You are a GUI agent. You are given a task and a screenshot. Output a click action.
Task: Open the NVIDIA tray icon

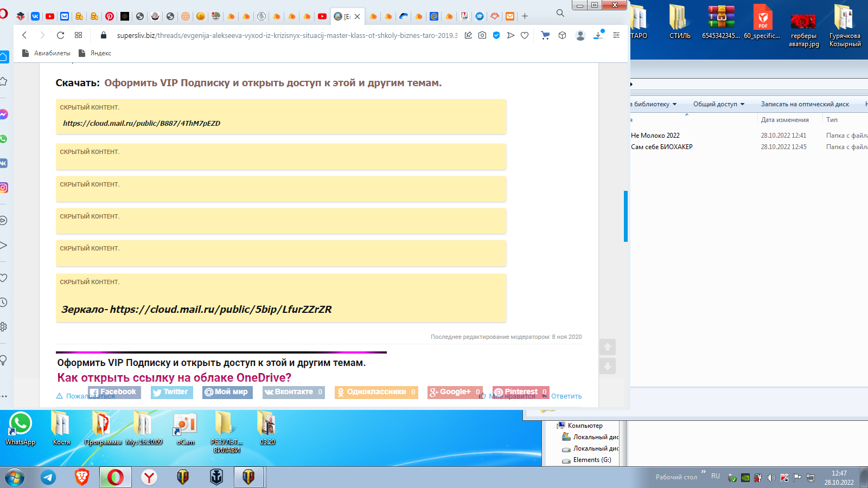pos(745,478)
